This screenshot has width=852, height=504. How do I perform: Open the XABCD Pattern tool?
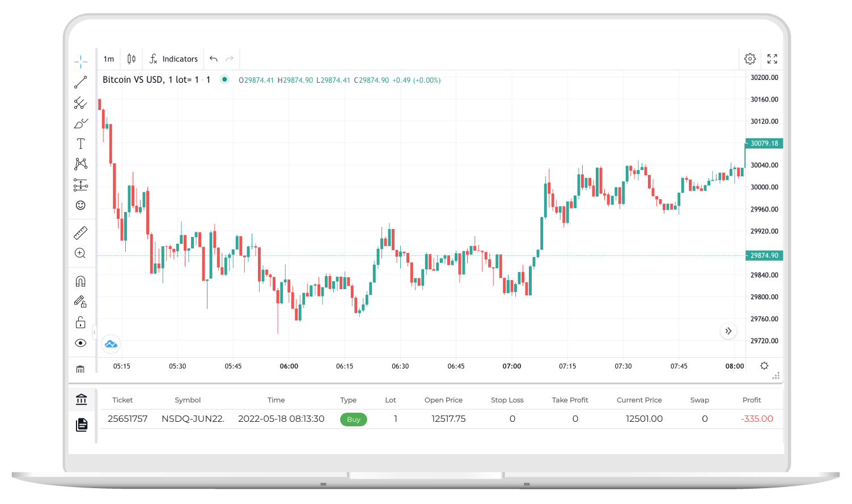click(80, 164)
